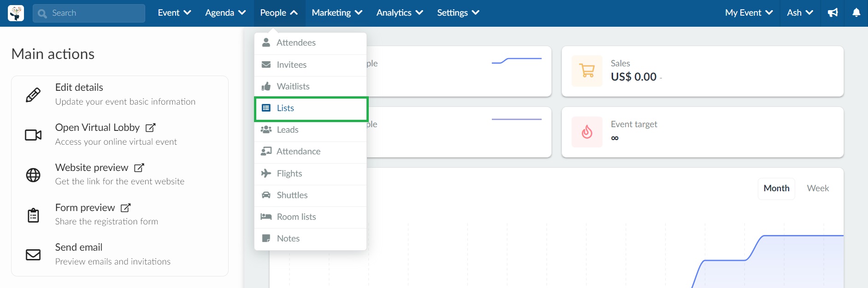Image resolution: width=868 pixels, height=288 pixels.
Task: Click external-link icon beside Website preview
Action: [x=139, y=168]
